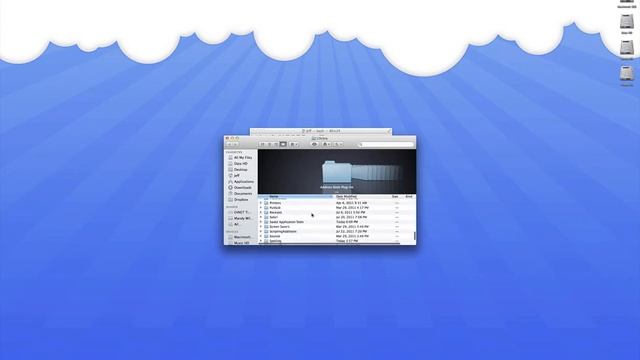Screen dimensions: 640x360
Task: Go back with the Finder back arrow
Action: (x=230, y=144)
